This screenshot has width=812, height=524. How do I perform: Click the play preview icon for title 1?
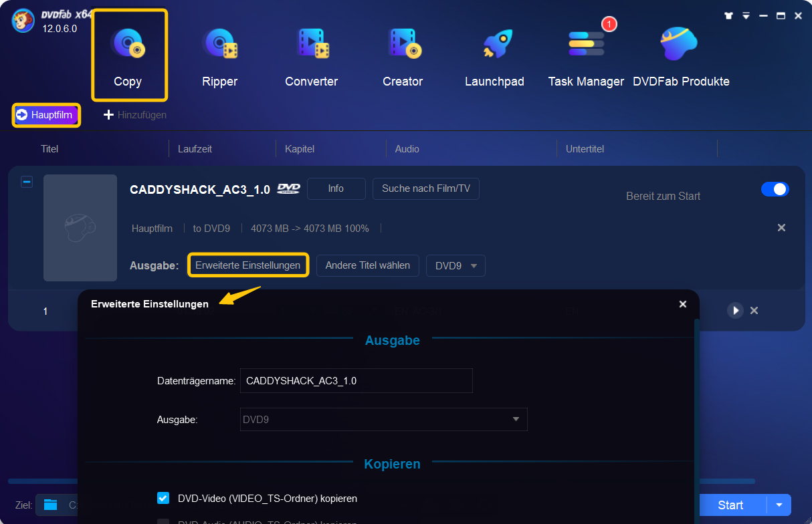tap(735, 310)
